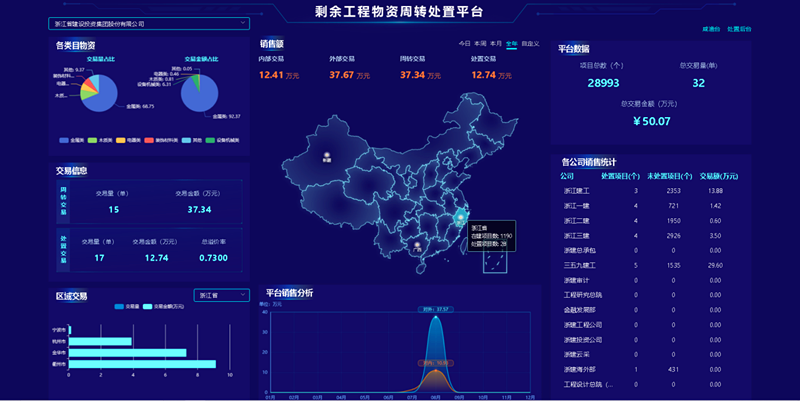Click the 金华市 bar in 区域交易 chart
This screenshot has width=800, height=401.
[x=128, y=353]
